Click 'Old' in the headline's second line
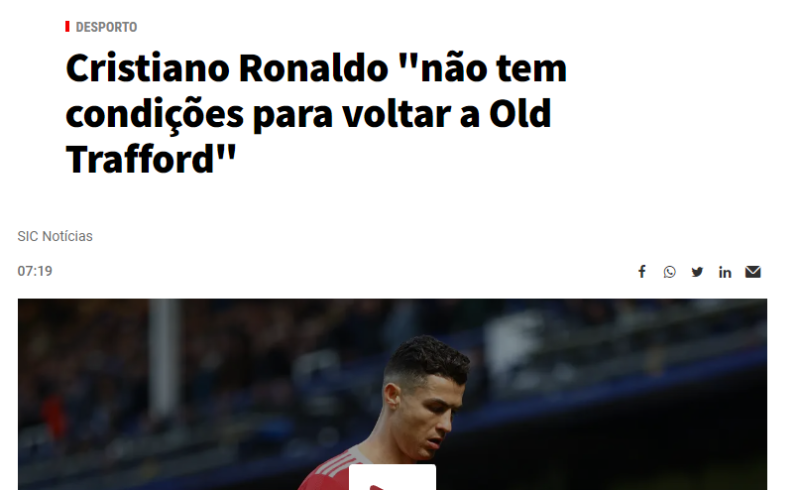Screen dimensions: 800x490 pos(520,113)
